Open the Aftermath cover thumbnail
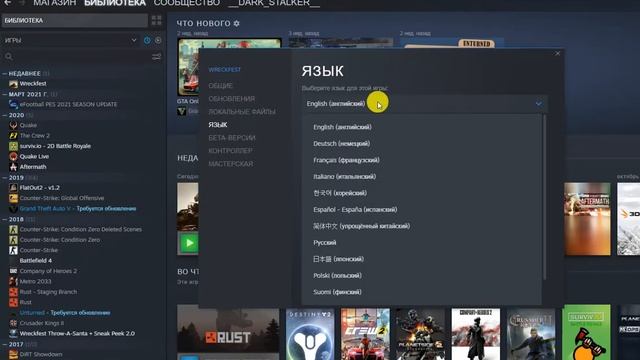The height and width of the screenshot is (360, 640). (587, 219)
